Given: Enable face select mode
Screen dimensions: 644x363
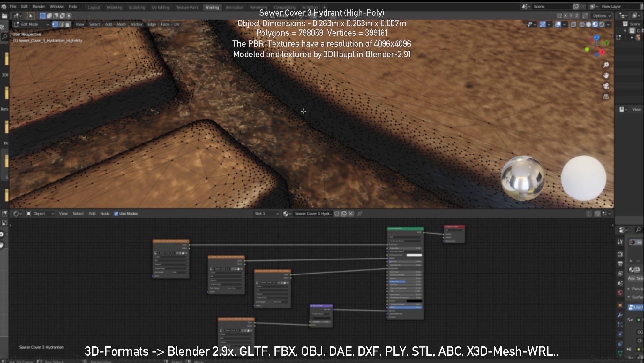Looking at the screenshot, I should [x=68, y=24].
